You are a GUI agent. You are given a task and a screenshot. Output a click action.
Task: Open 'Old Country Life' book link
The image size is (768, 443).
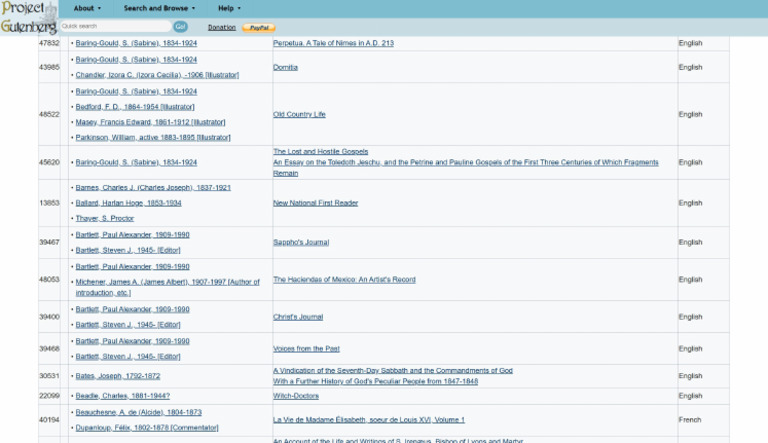299,114
